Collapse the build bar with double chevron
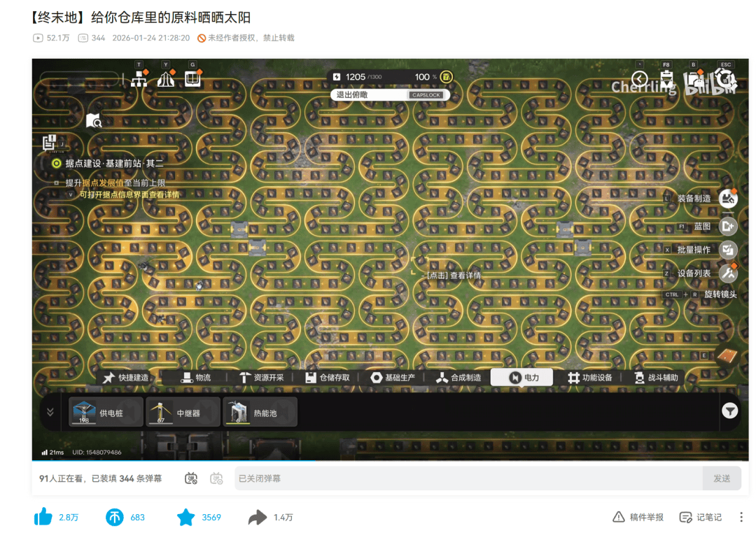The height and width of the screenshot is (533, 756). 50,412
